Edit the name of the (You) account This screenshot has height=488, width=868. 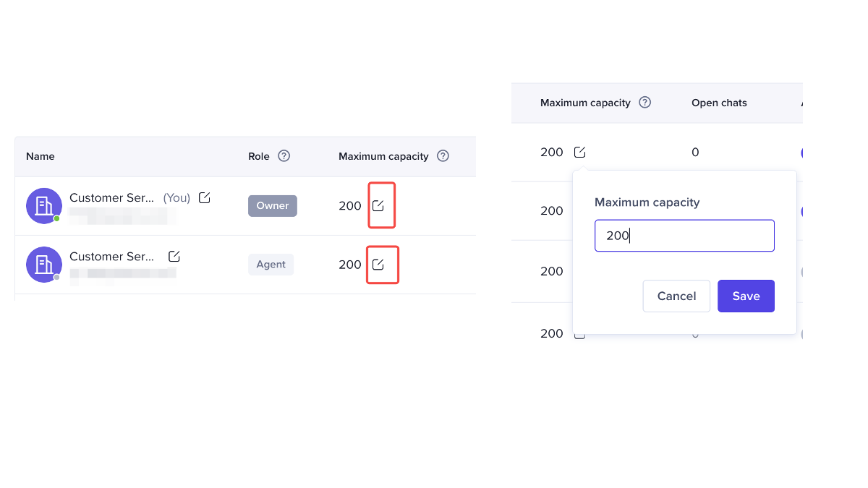click(205, 198)
